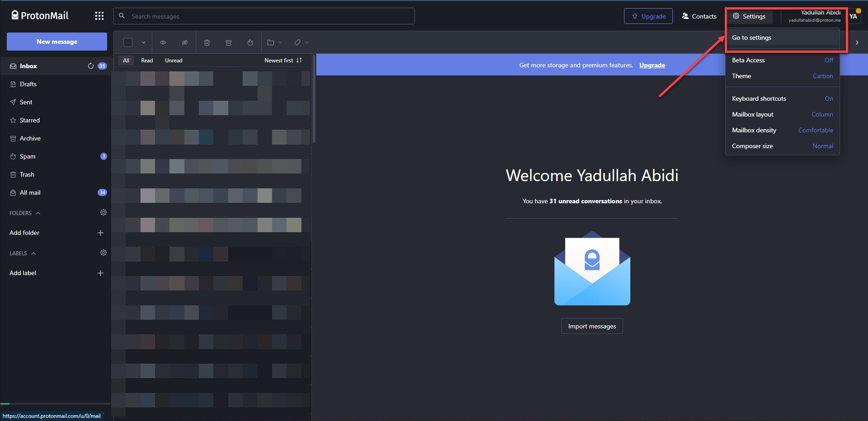The image size is (868, 421).
Task: Open Move to folder dropdown
Action: [274, 42]
